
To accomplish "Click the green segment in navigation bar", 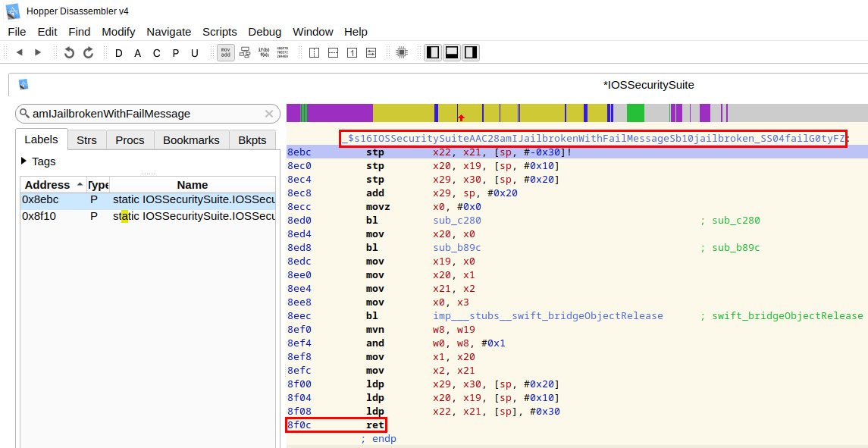I will click(635, 113).
